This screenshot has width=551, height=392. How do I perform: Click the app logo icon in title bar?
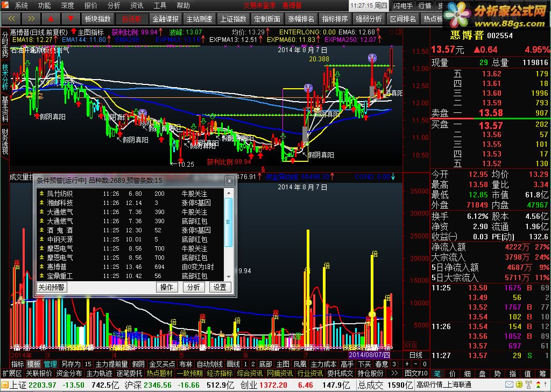[5, 5]
